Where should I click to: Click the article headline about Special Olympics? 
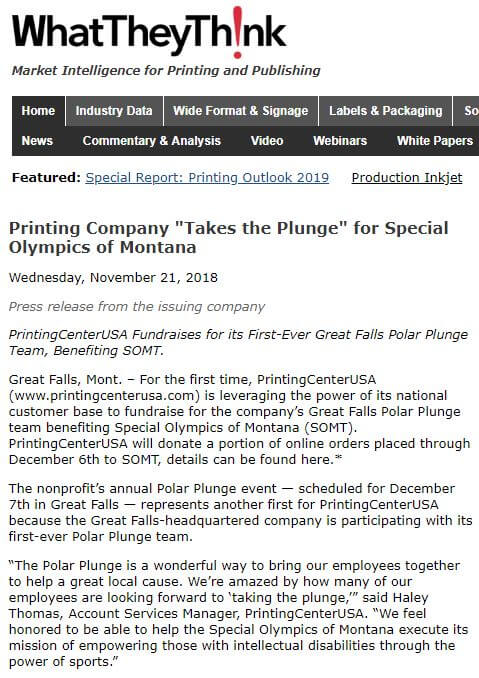229,237
